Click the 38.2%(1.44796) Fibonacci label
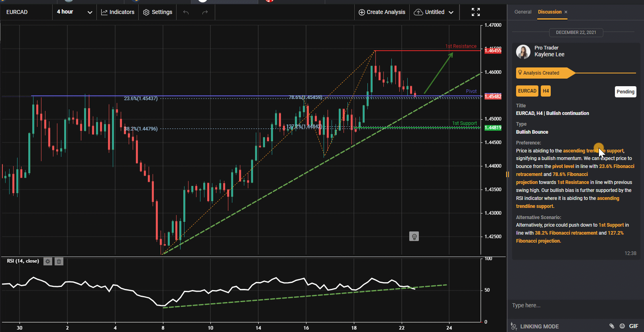Image resolution: width=644 pixels, height=332 pixels. click(141, 129)
